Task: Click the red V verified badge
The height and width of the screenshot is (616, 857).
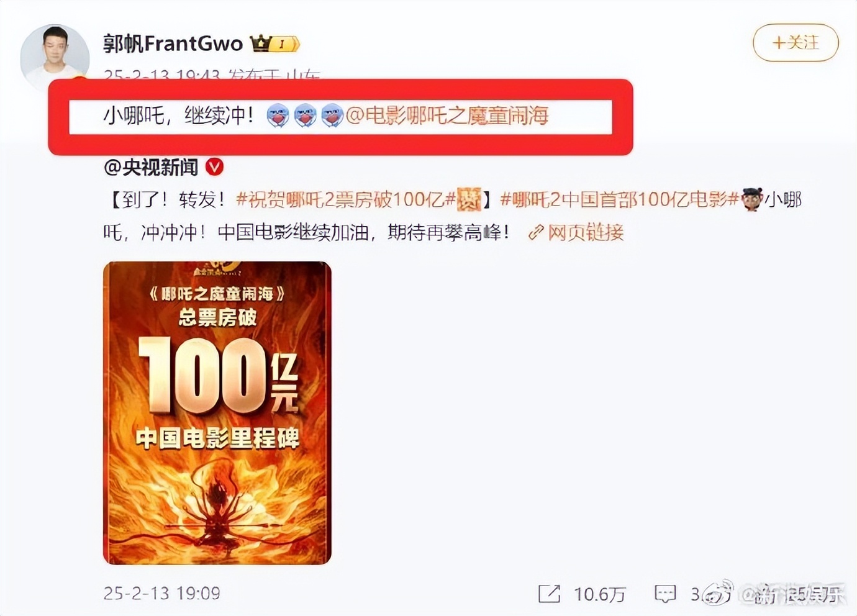Action: click(214, 166)
